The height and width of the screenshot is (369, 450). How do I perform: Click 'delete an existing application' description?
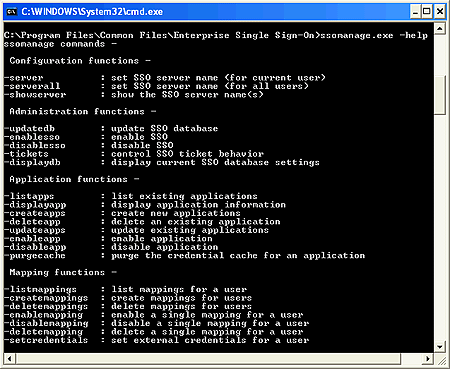tap(196, 222)
